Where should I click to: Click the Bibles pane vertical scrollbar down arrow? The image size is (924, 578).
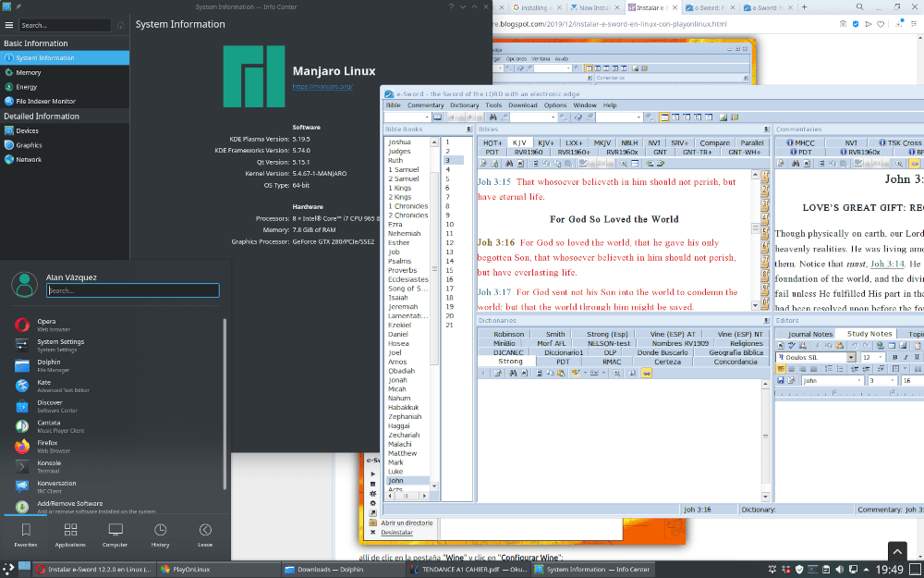[756, 305]
